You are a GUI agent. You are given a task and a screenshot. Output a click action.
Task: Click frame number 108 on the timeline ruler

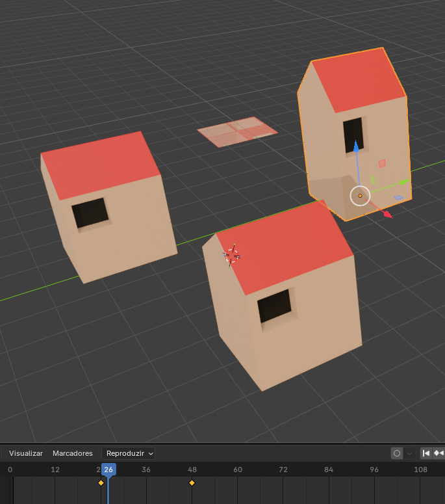[x=420, y=470]
